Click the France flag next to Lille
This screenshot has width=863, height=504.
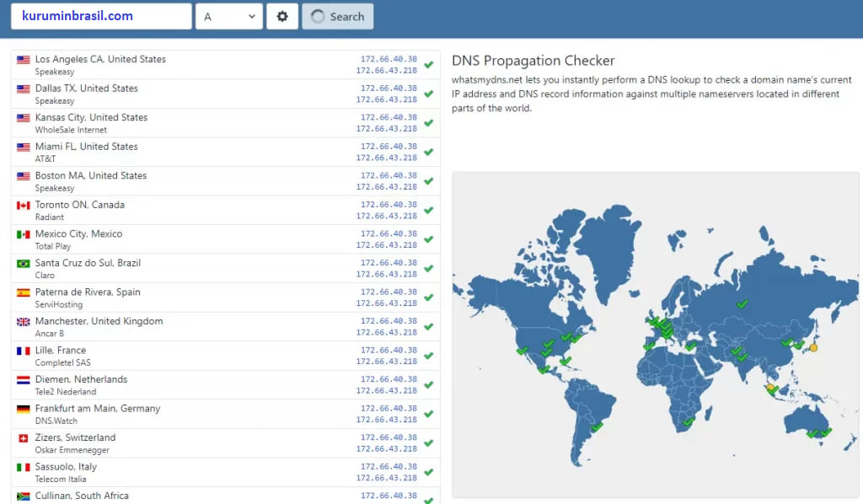coord(24,350)
